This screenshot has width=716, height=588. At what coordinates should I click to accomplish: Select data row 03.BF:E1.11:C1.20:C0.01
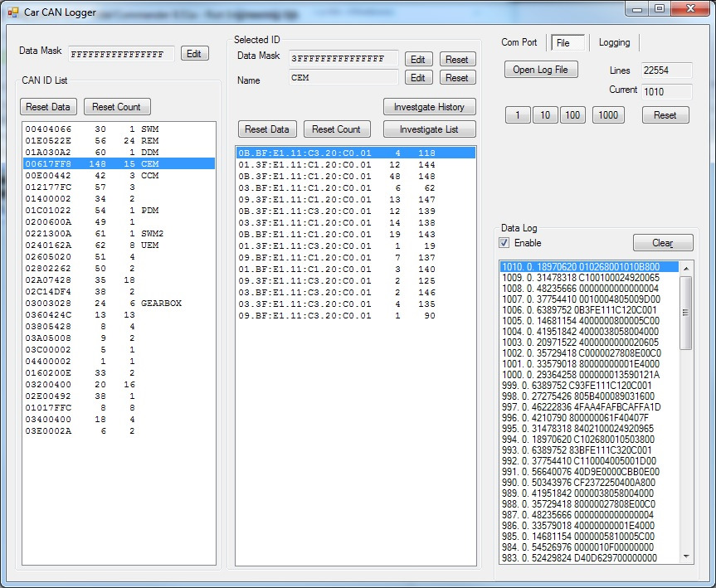[x=356, y=188]
